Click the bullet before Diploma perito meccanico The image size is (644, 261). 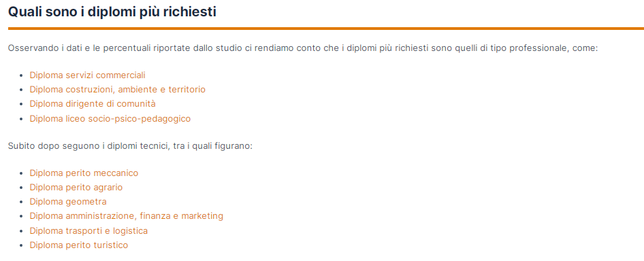(21, 173)
